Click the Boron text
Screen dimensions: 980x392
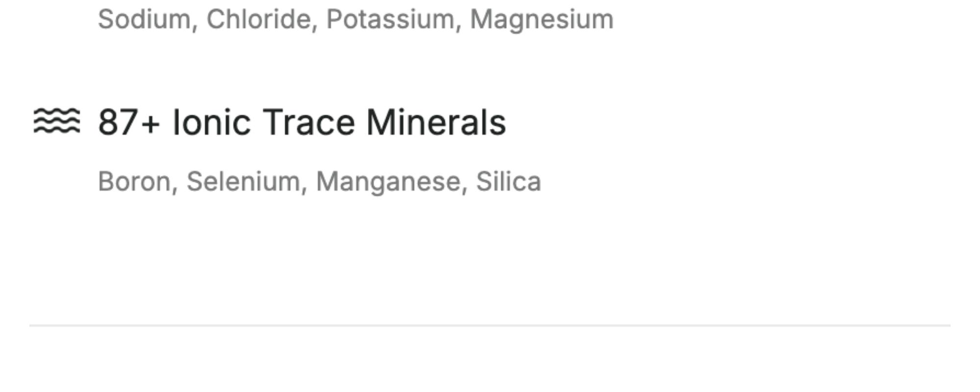pos(134,181)
